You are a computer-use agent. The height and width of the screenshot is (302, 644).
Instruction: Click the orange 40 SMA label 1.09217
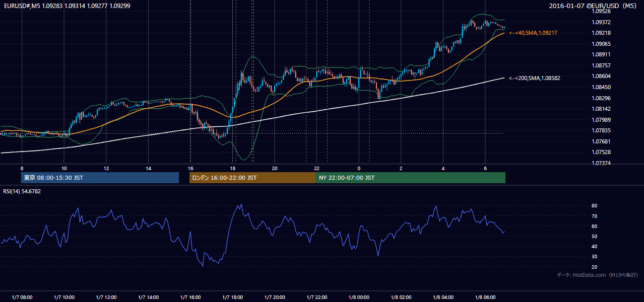pos(533,33)
